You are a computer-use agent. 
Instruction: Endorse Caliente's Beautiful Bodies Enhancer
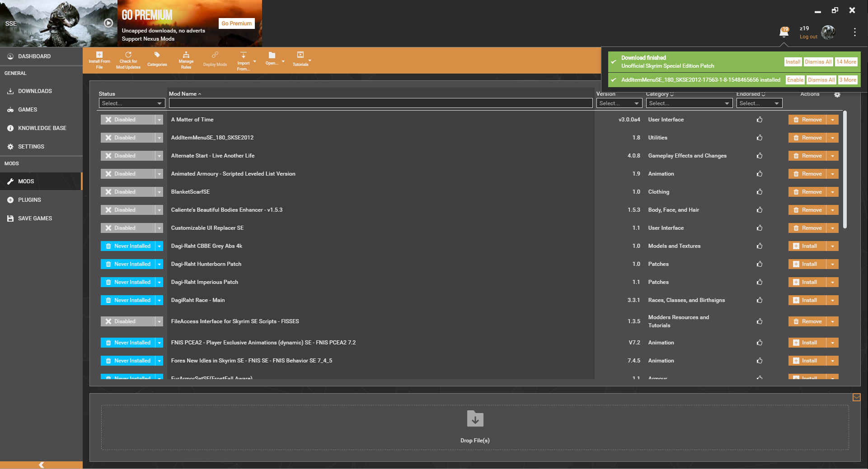760,210
